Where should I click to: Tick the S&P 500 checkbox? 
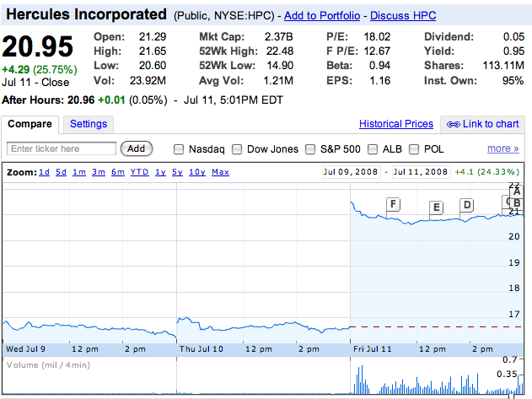point(310,149)
